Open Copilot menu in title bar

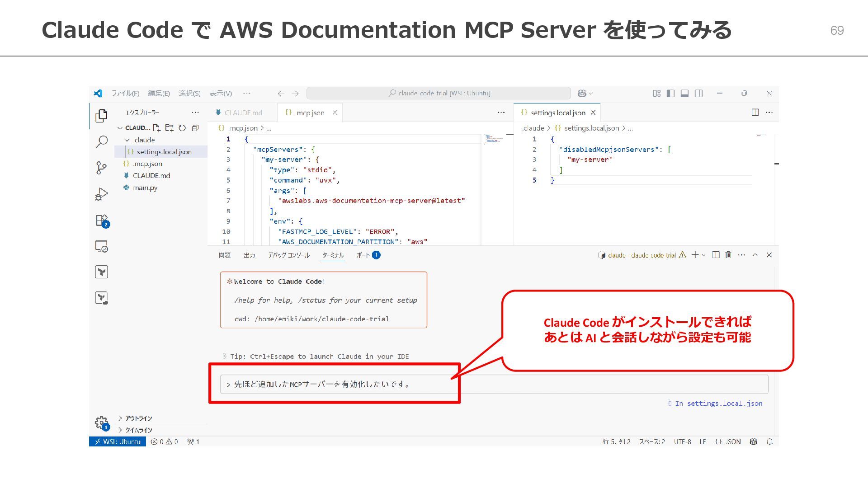coord(585,93)
